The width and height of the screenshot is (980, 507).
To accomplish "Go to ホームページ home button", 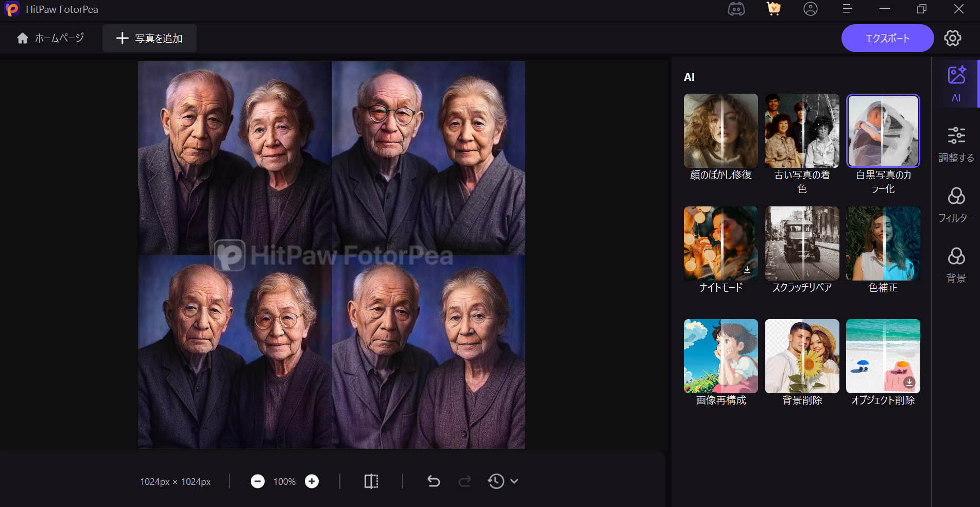I will (x=50, y=38).
